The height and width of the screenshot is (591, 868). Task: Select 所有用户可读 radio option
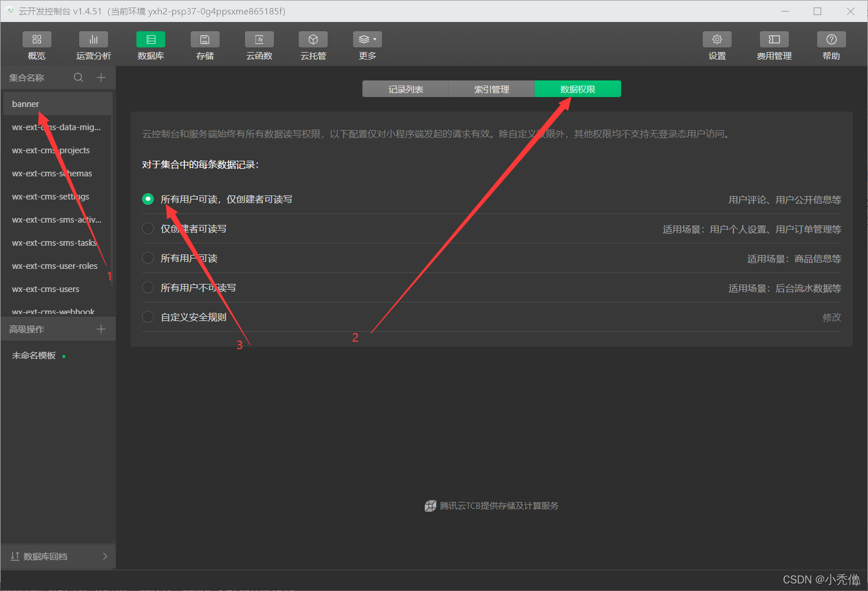(148, 258)
